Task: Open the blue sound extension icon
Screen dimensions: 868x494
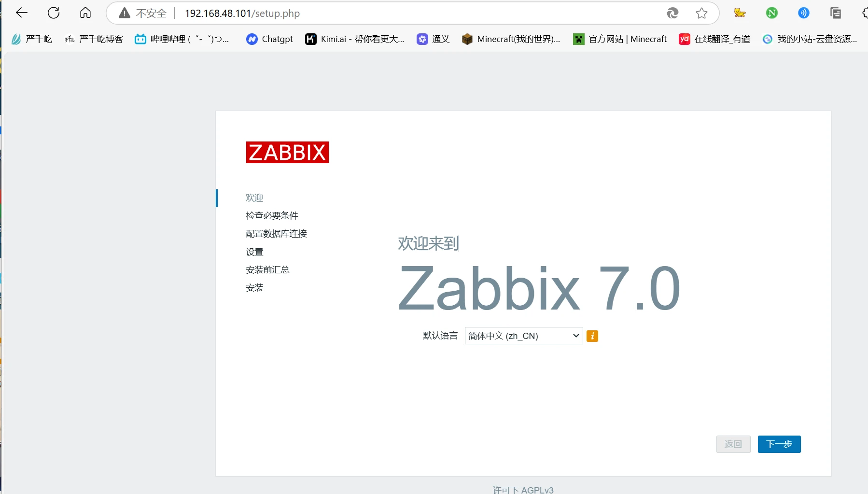Action: (x=803, y=13)
